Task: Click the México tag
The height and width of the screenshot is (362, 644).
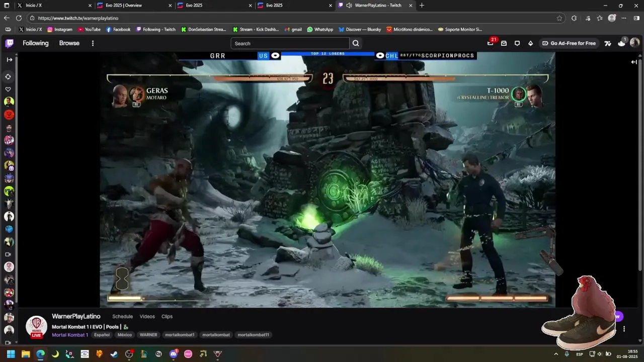Action: point(125,335)
